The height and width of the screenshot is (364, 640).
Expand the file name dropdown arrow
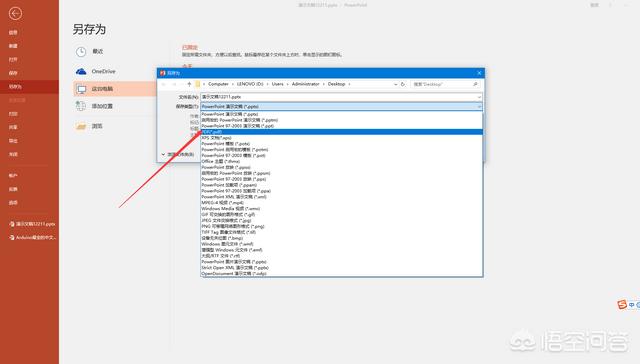click(x=479, y=97)
